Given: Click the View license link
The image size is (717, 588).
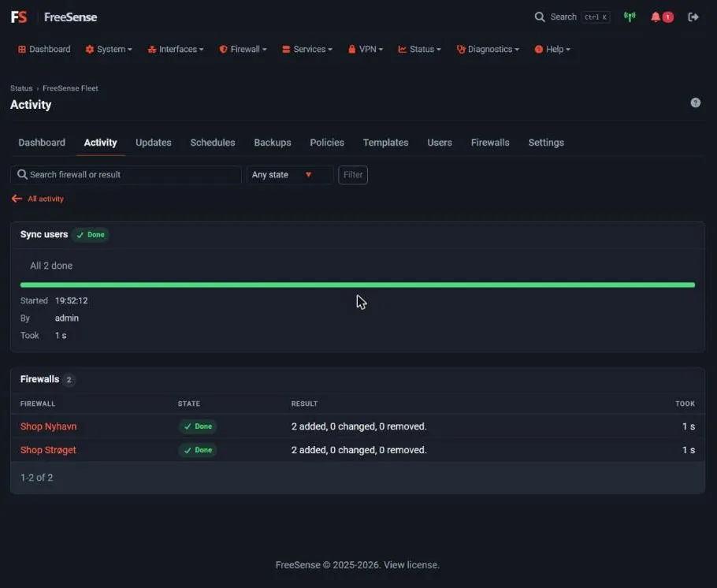Looking at the screenshot, I should [411, 564].
